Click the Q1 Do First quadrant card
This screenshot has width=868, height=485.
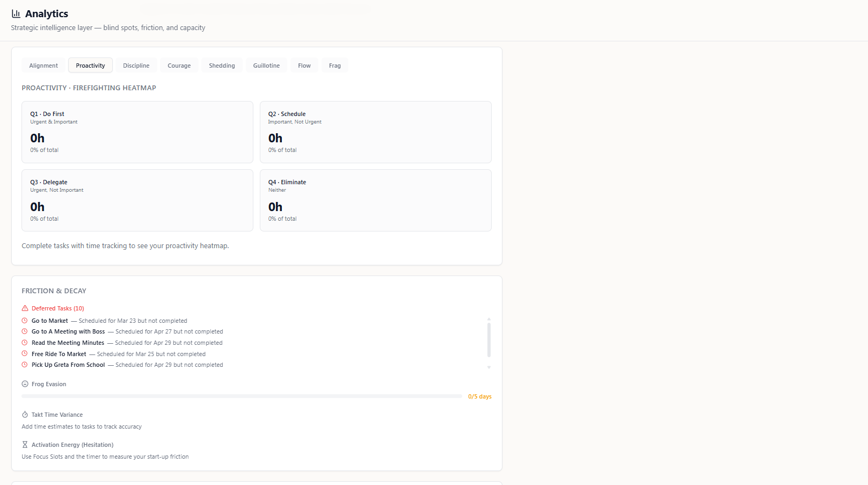137,132
